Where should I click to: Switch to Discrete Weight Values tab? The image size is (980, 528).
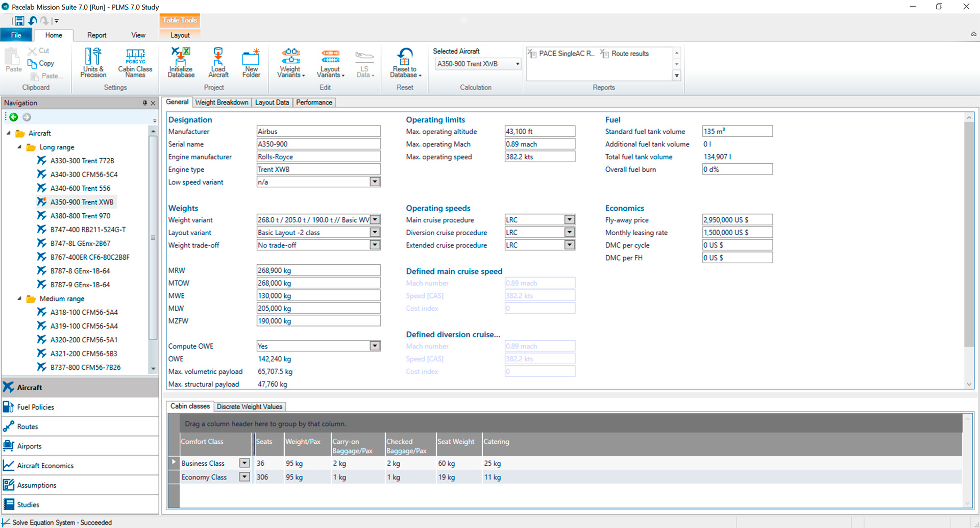(x=249, y=407)
